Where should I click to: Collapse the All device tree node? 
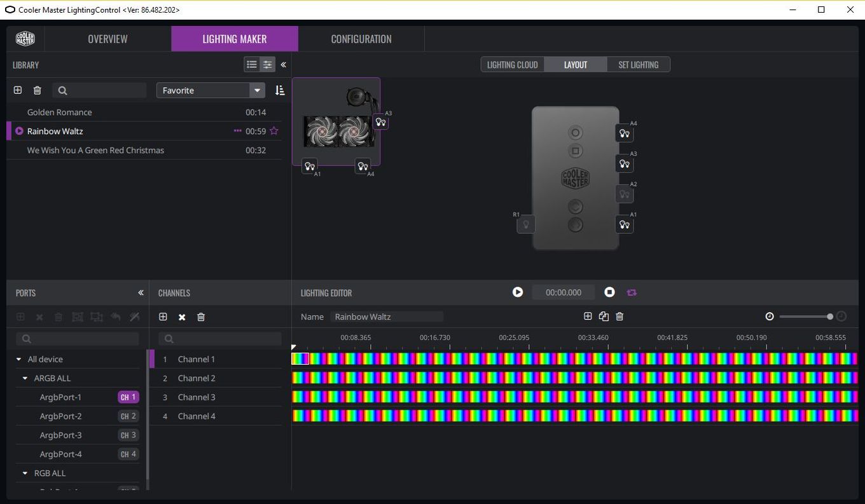[x=19, y=359]
